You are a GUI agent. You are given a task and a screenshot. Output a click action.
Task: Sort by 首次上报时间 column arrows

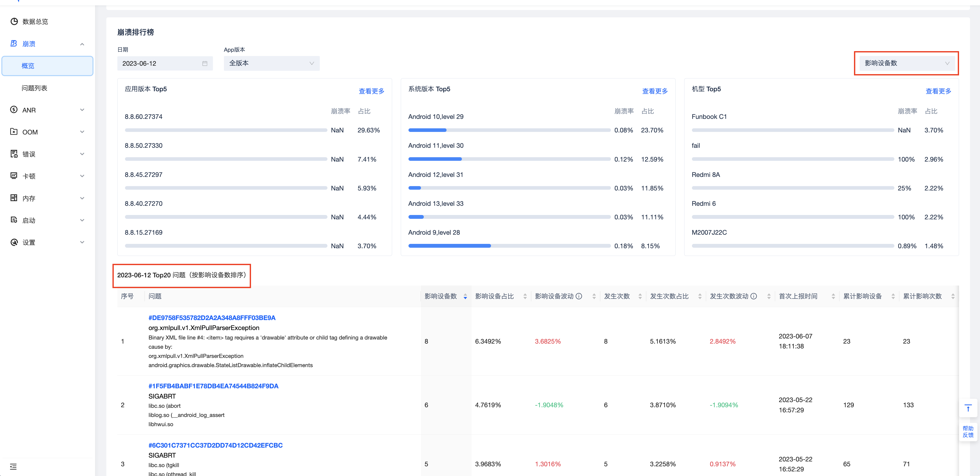833,296
